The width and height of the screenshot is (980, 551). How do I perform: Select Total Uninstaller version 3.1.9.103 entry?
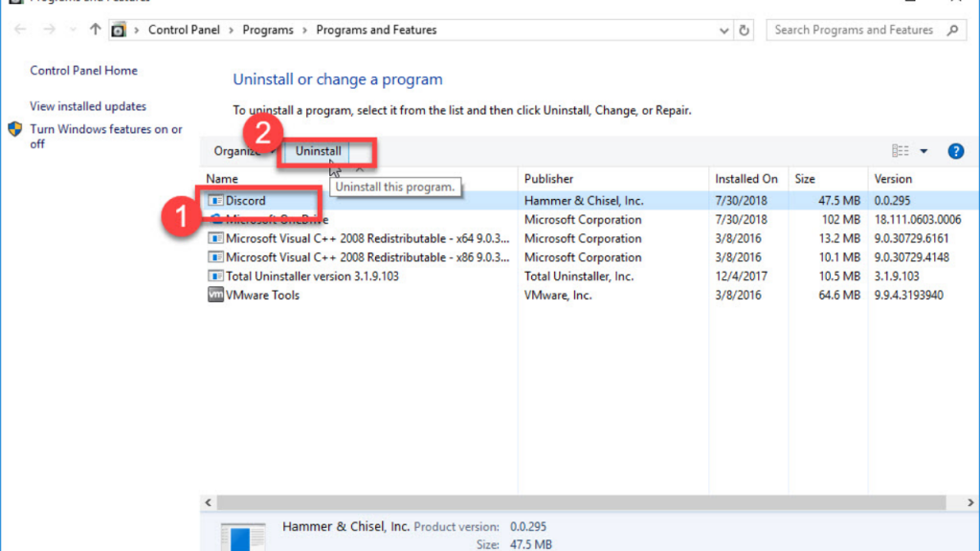312,276
